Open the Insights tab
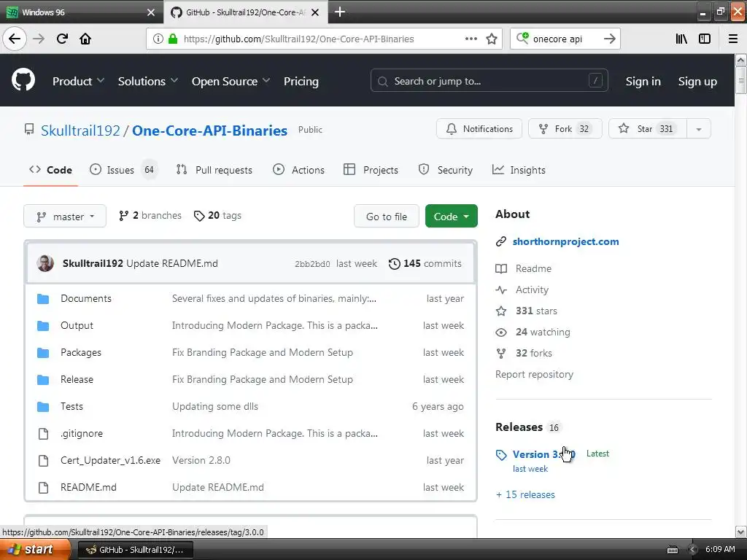The height and width of the screenshot is (560, 747). point(519,170)
